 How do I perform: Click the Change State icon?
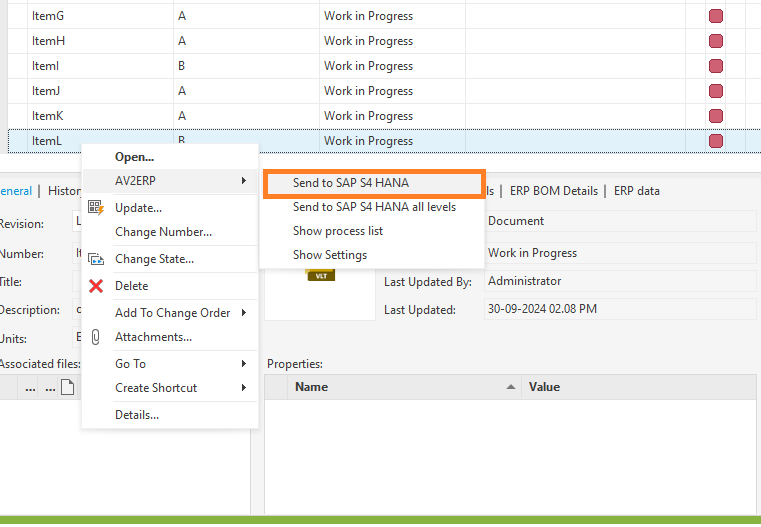click(96, 259)
